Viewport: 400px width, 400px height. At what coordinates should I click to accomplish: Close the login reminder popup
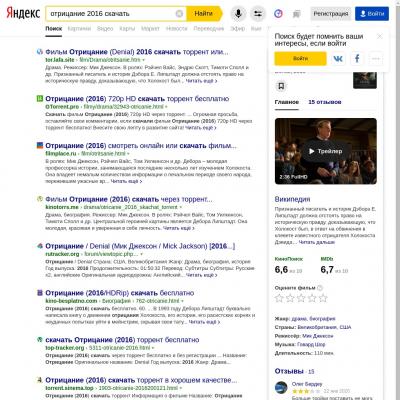[x=380, y=36]
